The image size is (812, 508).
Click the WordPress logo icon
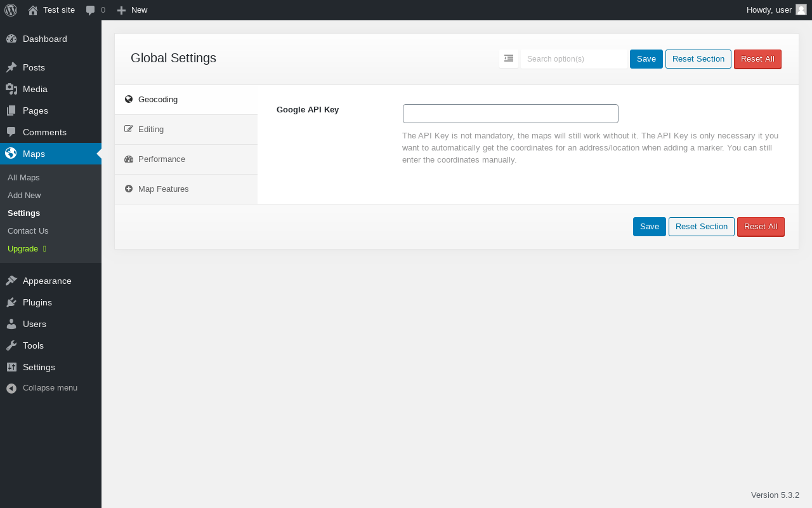11,10
